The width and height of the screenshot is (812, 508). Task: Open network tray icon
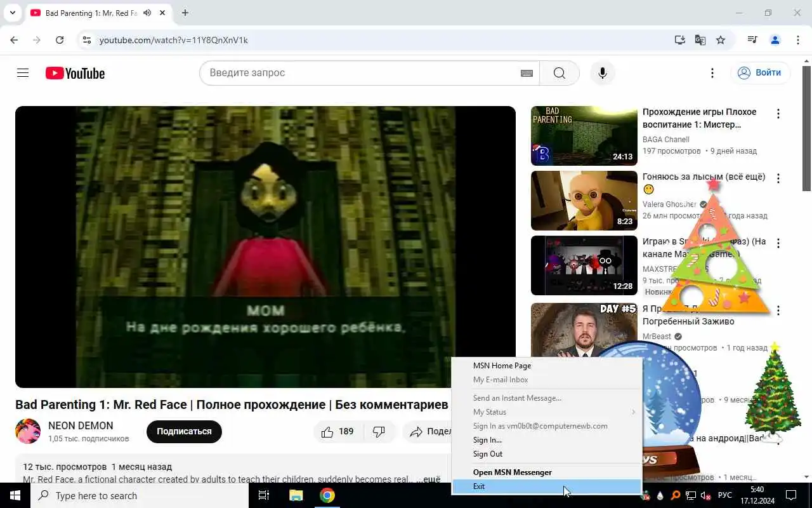coord(690,495)
